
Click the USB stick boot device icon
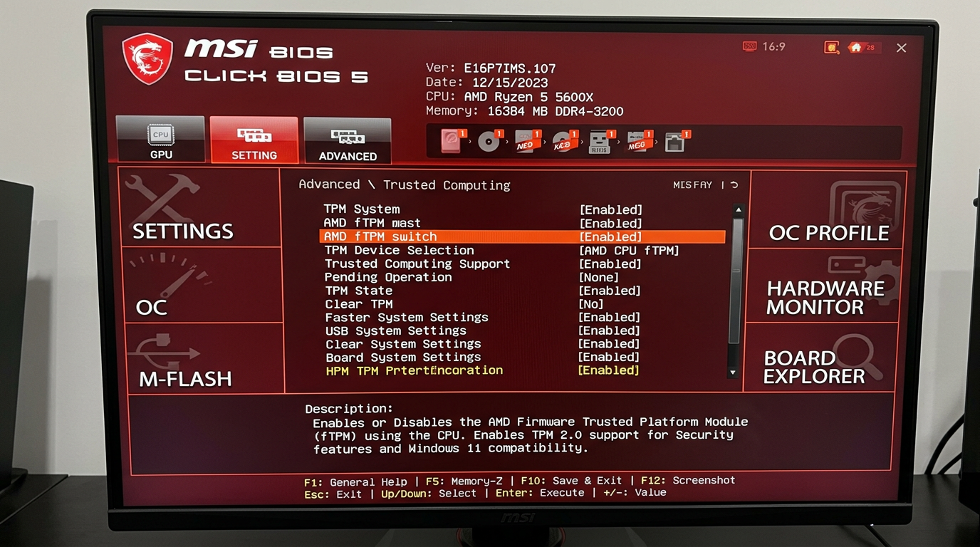[600, 141]
